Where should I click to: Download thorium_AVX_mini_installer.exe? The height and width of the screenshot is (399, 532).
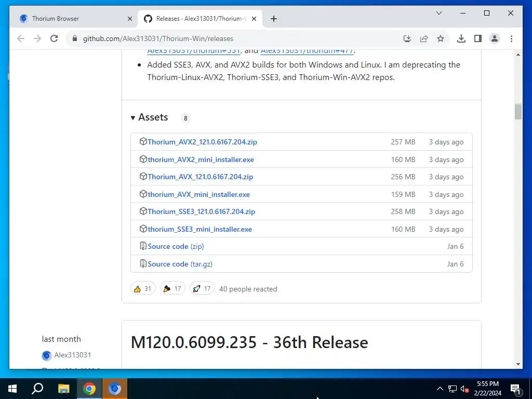coord(199,194)
